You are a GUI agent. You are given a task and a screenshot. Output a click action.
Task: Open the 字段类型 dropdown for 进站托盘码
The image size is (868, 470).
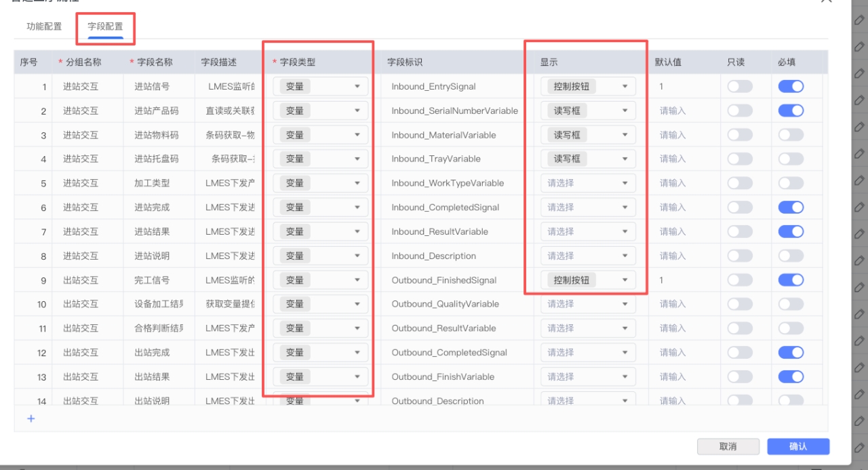click(320, 159)
